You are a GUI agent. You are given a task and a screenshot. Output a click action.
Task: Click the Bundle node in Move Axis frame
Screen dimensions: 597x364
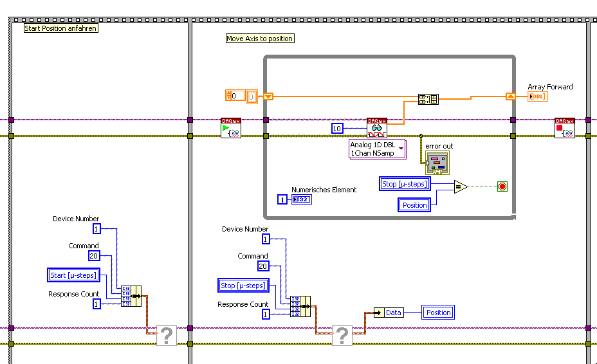coord(300,307)
